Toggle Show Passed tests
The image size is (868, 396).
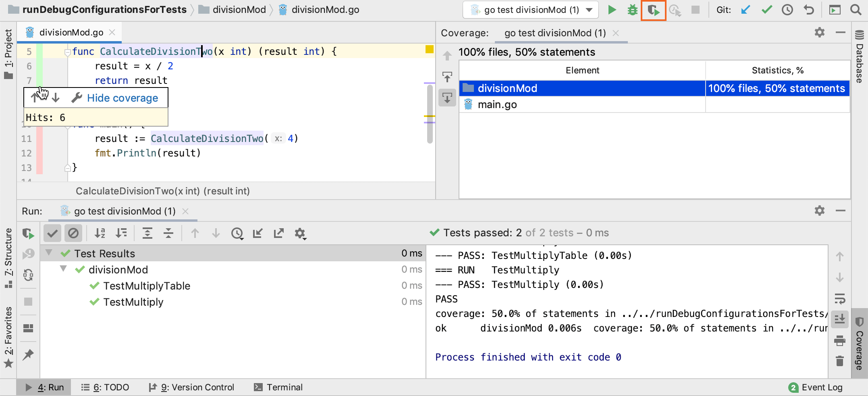52,233
